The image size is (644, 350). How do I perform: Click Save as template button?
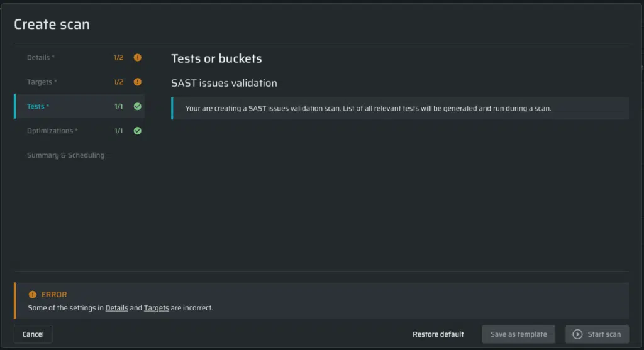click(x=518, y=334)
